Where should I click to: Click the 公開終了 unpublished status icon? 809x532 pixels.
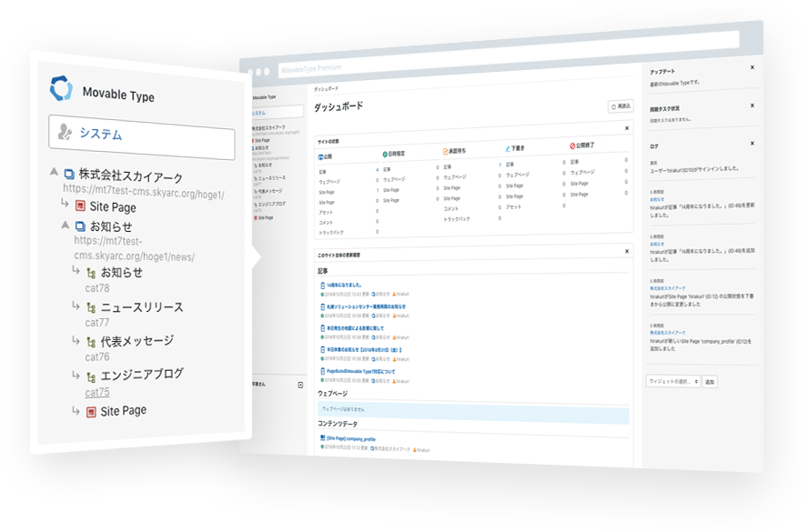(x=572, y=146)
